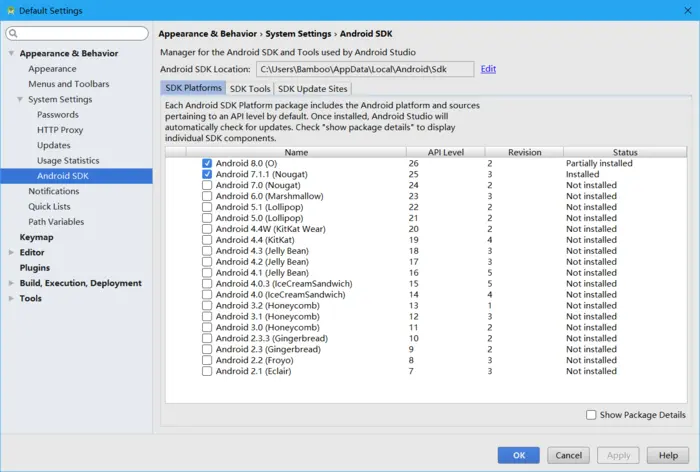Uncheck Android 8.0 (O) platform
The image size is (700, 472).
click(x=207, y=163)
